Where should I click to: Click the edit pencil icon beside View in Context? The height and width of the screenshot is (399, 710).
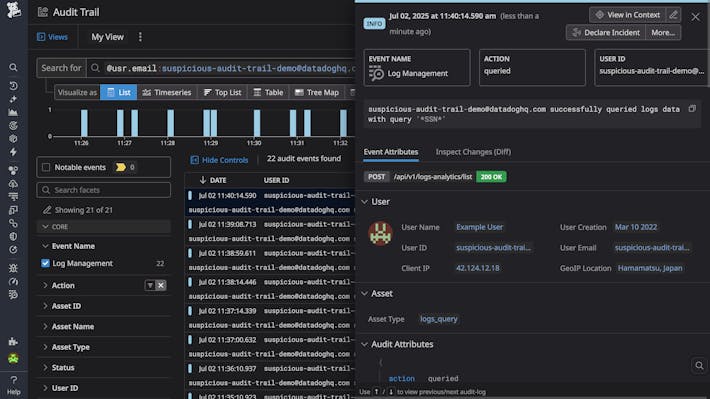pyautogui.click(x=673, y=14)
